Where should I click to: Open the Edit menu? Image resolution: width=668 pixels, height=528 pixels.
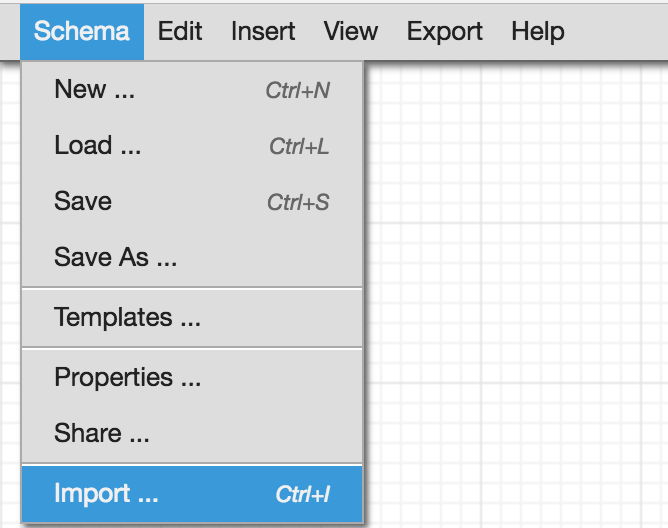180,32
